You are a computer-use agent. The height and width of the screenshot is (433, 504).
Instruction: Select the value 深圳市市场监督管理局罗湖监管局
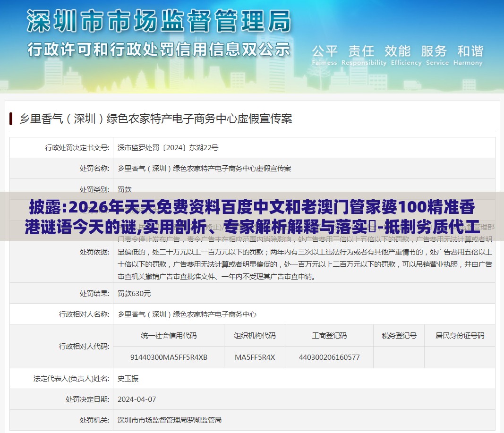pos(170,420)
